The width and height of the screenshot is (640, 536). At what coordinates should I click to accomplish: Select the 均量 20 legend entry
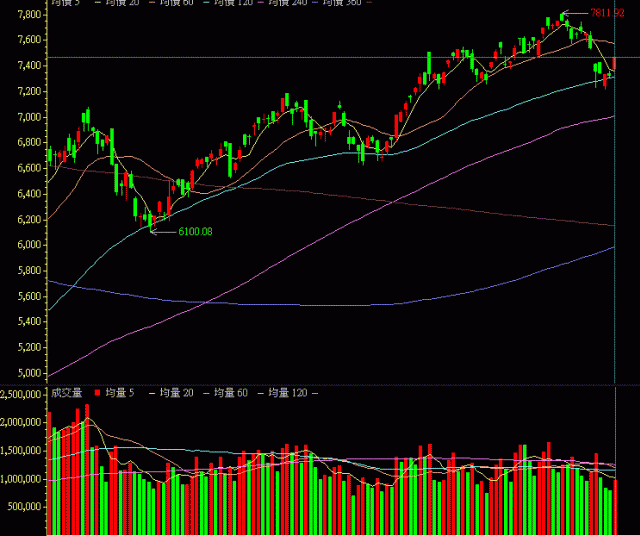point(176,393)
